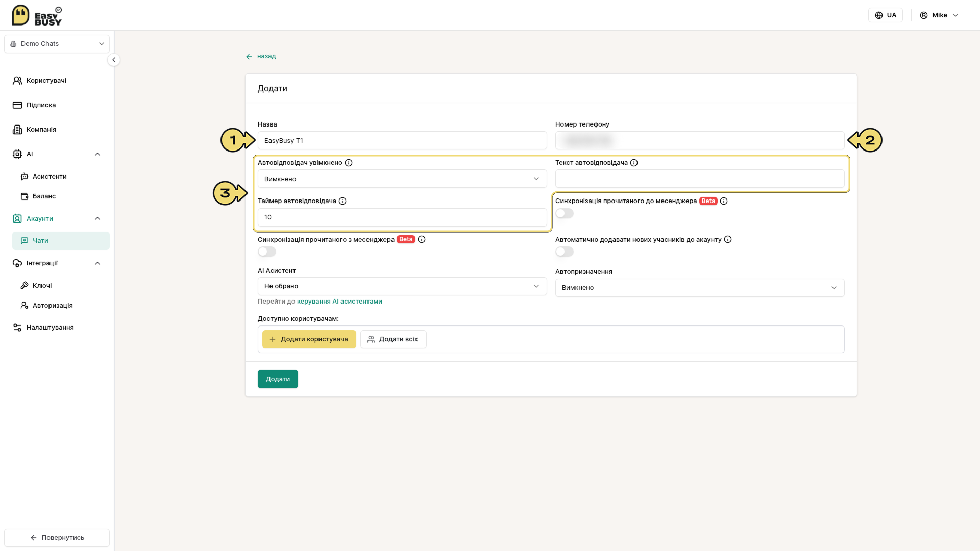Click info icon beside Автоматично додавати нових учасників
The height and width of the screenshot is (551, 980).
pyautogui.click(x=728, y=239)
